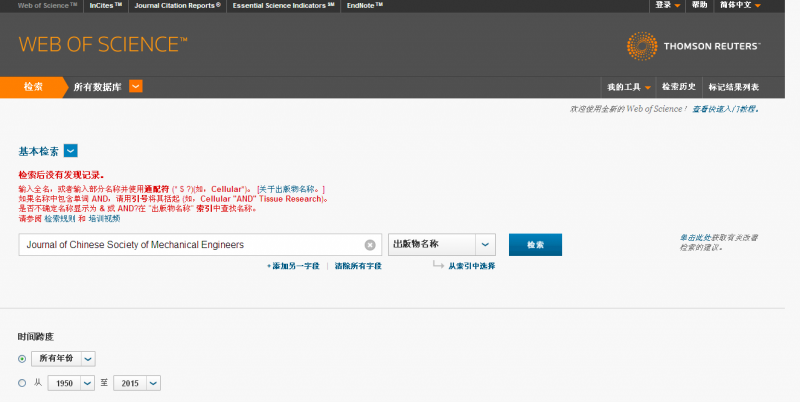Open EndNote in the top bar
This screenshot has width=800, height=402.
click(365, 6)
